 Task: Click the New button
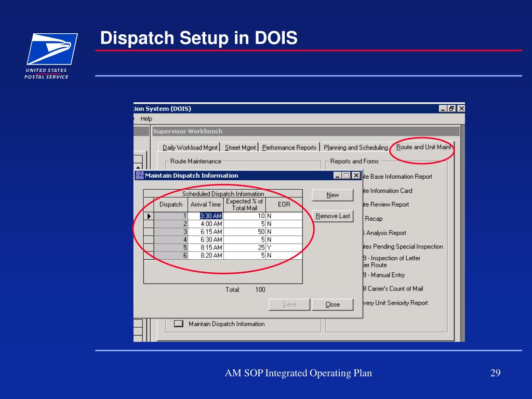pyautogui.click(x=332, y=195)
